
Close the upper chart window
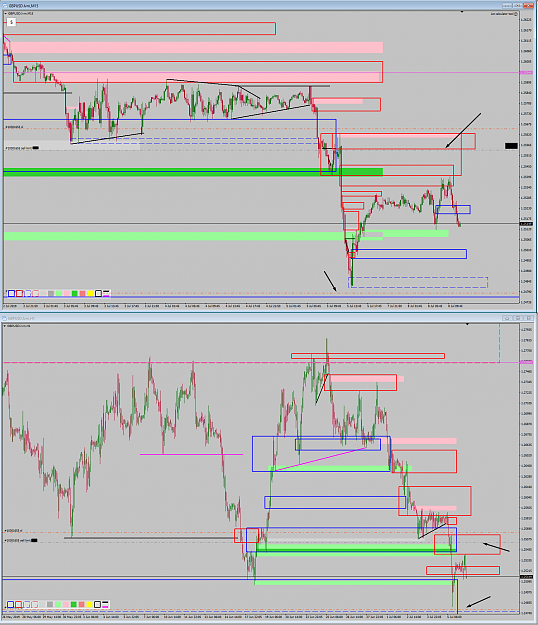pyautogui.click(x=528, y=6)
